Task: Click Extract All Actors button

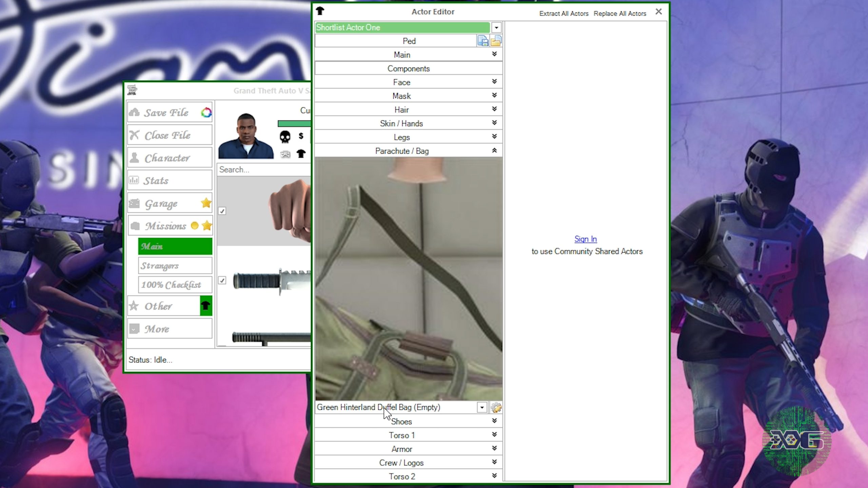Action: click(x=564, y=13)
